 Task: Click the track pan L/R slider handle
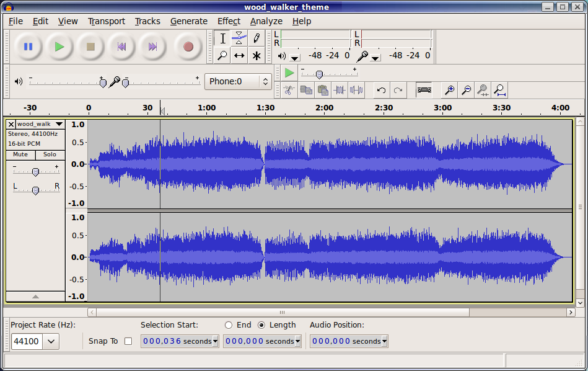click(35, 190)
